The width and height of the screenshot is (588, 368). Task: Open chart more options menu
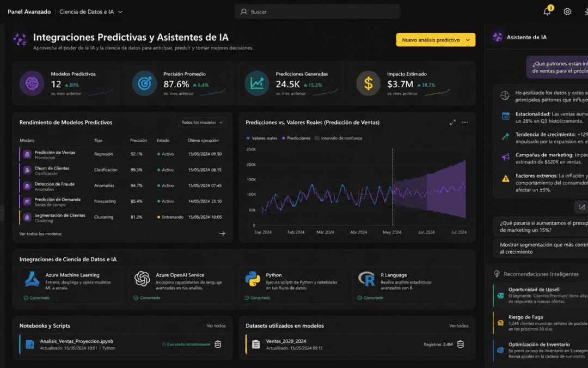[x=465, y=123]
